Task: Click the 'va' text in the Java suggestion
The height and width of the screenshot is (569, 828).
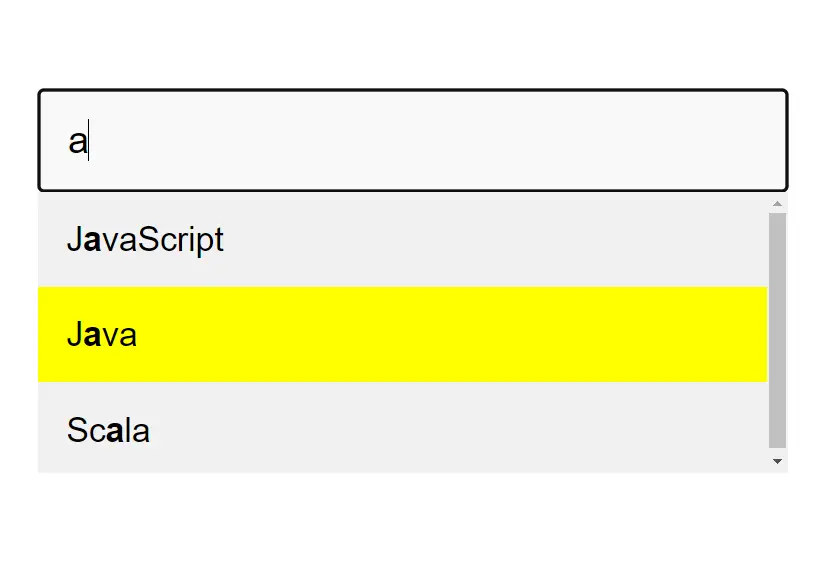Action: [x=119, y=336]
